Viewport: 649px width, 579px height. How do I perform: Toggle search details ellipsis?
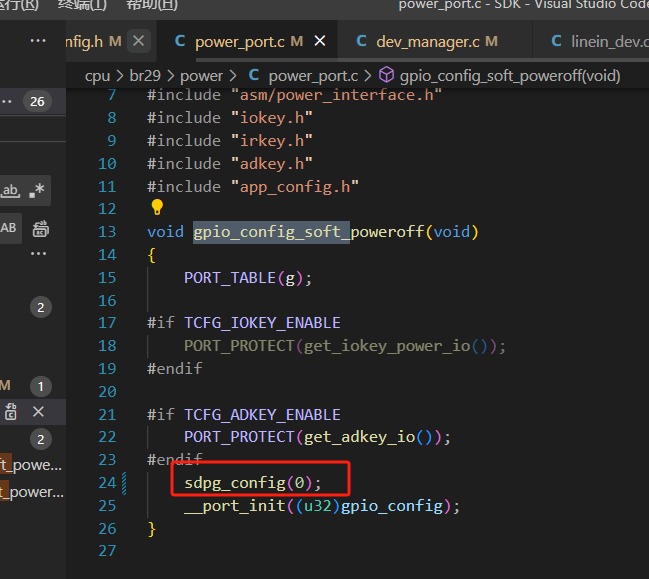coord(38,253)
